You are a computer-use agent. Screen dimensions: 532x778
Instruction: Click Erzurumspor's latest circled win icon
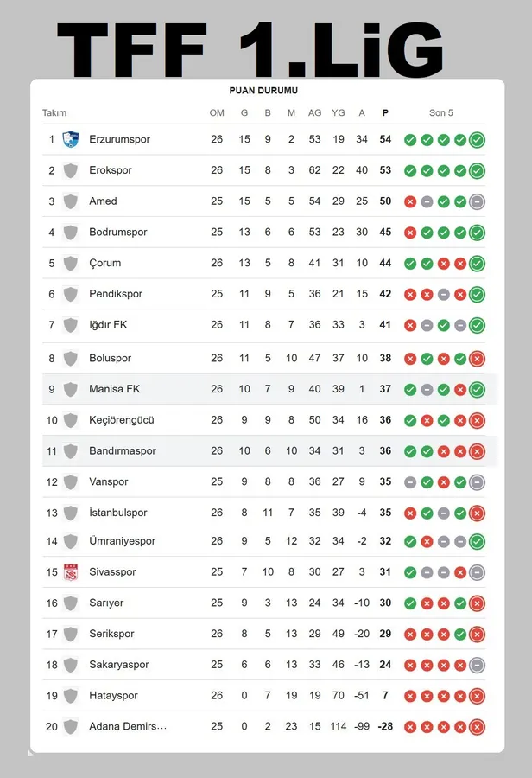[x=477, y=139]
